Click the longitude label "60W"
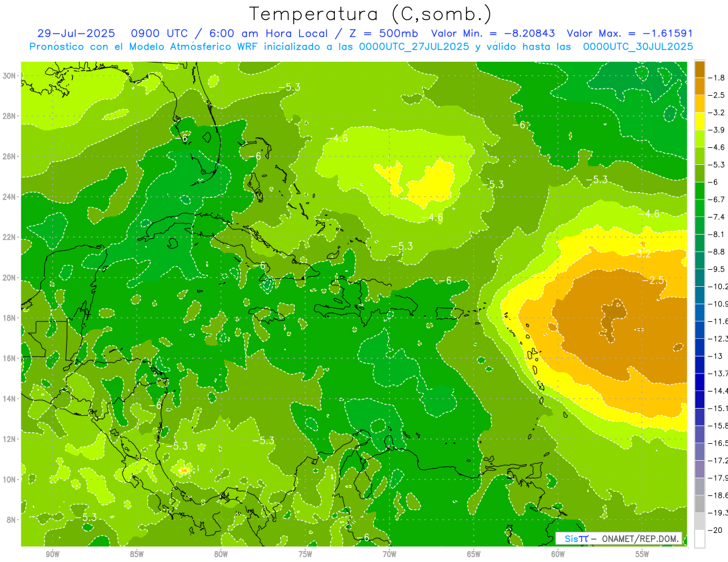728x562 pixels. pos(558,554)
